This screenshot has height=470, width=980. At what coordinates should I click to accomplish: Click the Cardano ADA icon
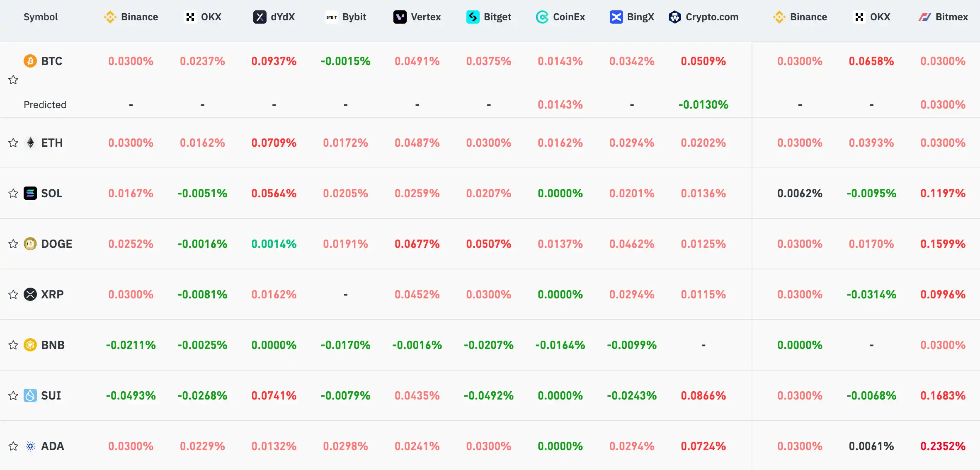coord(30,446)
